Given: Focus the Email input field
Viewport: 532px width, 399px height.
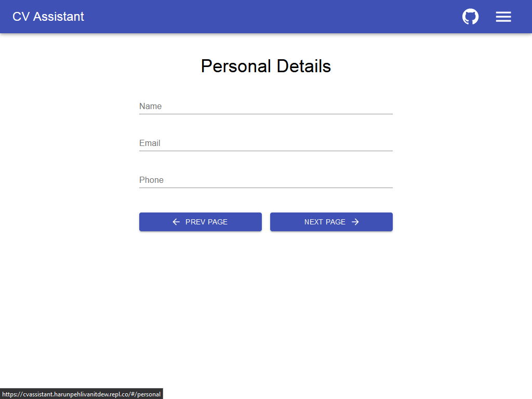Looking at the screenshot, I should 265,143.
